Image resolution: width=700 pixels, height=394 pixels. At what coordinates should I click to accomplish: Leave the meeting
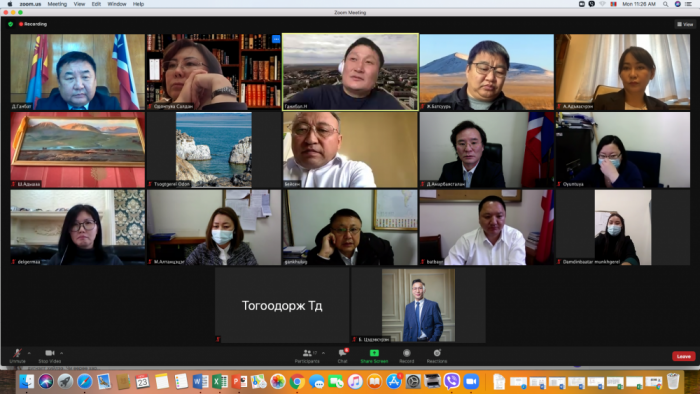tap(683, 356)
